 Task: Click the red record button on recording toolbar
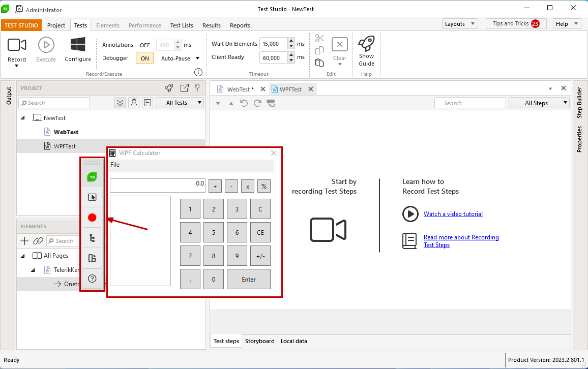(x=92, y=218)
